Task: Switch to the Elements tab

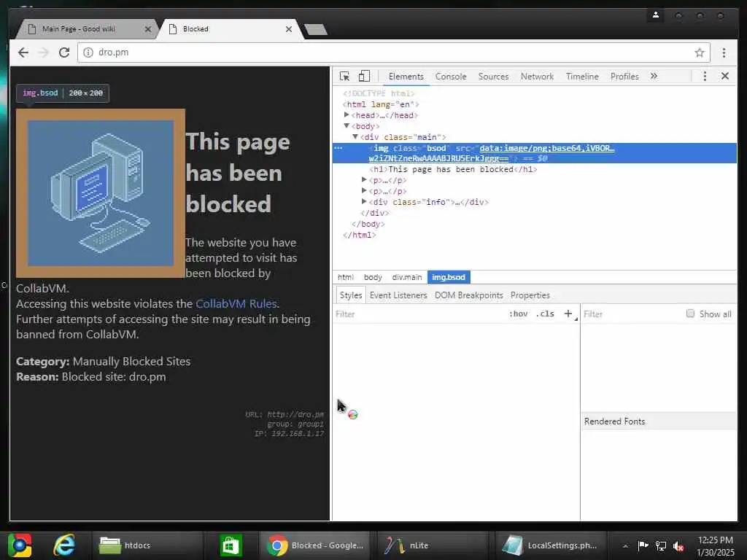Action: (406, 76)
